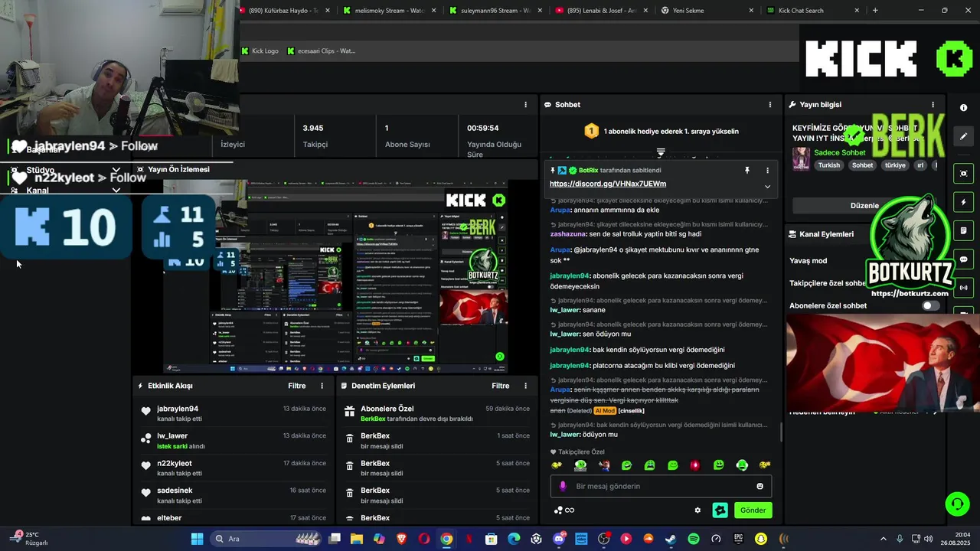This screenshot has width=980, height=551.
Task: Click the chat bubble sidebar icon
Action: pyautogui.click(x=963, y=259)
